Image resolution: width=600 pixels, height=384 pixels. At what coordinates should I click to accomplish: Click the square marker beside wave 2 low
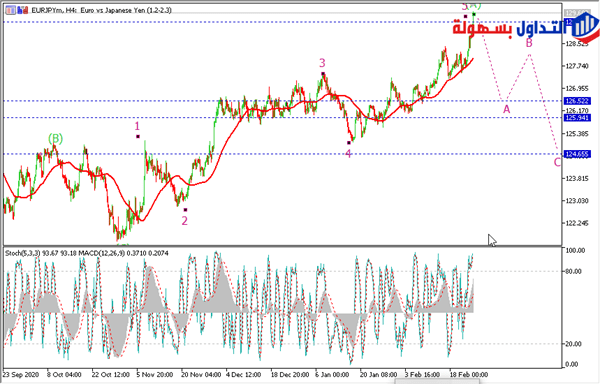[186, 210]
